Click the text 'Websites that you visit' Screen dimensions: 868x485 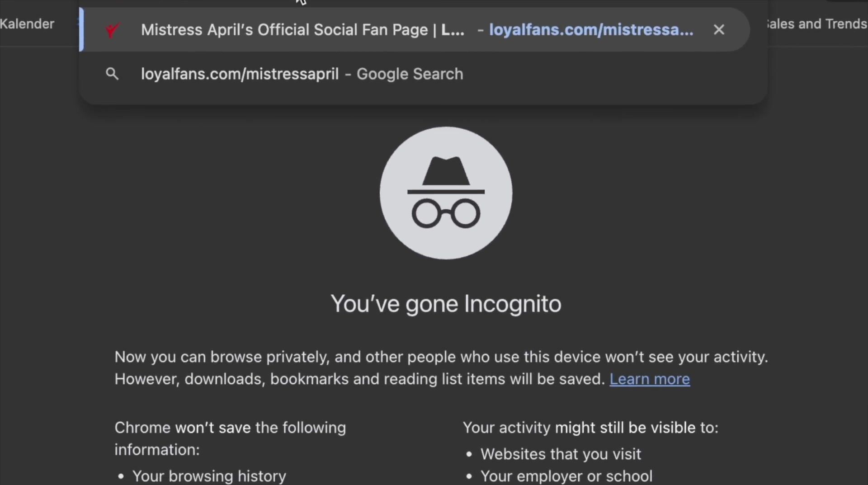pos(561,454)
